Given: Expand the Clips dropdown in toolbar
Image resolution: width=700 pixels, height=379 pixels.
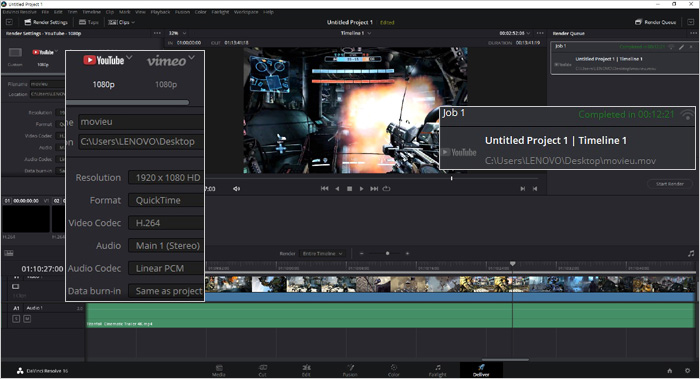Looking at the screenshot, I should click(121, 22).
